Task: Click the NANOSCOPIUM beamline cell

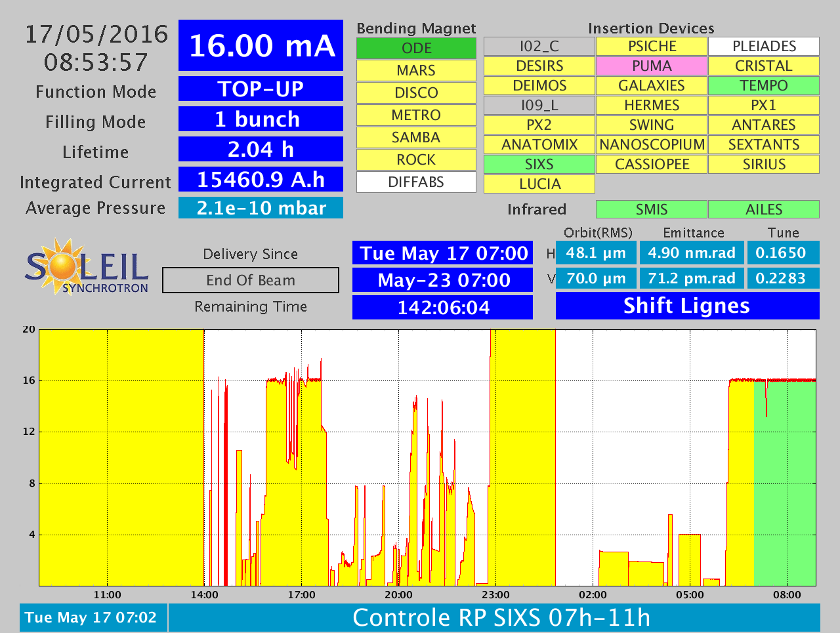Action: pos(652,145)
